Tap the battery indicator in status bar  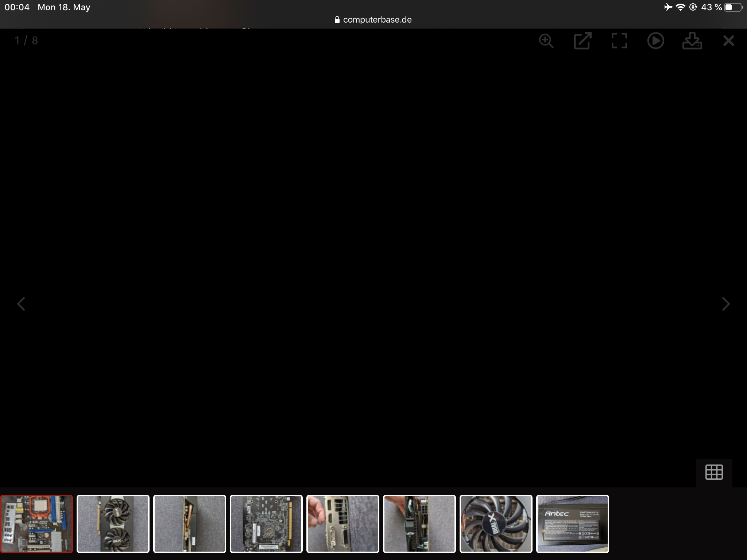[x=733, y=7]
